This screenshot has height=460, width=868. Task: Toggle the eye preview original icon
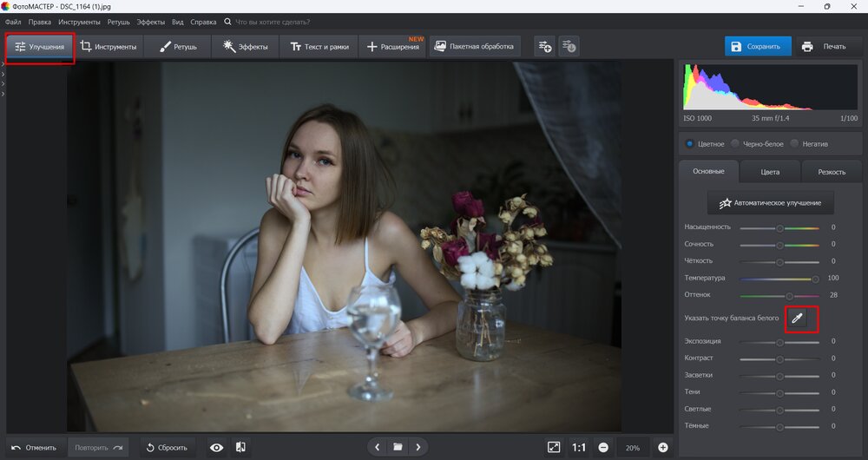(x=216, y=447)
